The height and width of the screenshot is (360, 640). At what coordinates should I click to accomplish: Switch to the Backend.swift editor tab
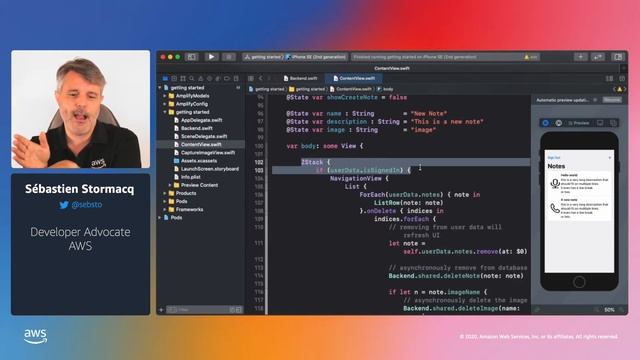click(x=300, y=78)
